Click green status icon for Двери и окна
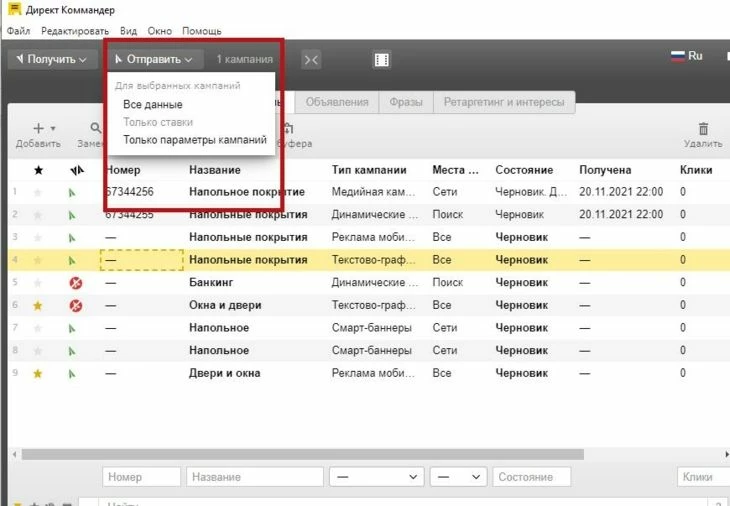 click(72, 374)
